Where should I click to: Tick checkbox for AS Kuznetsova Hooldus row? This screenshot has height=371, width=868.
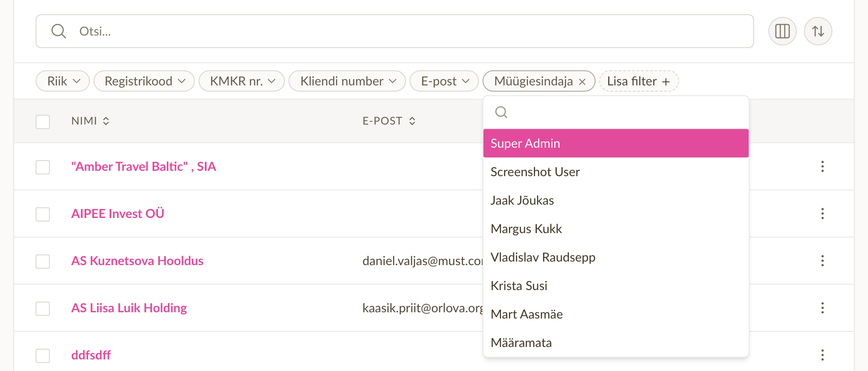coord(43,262)
